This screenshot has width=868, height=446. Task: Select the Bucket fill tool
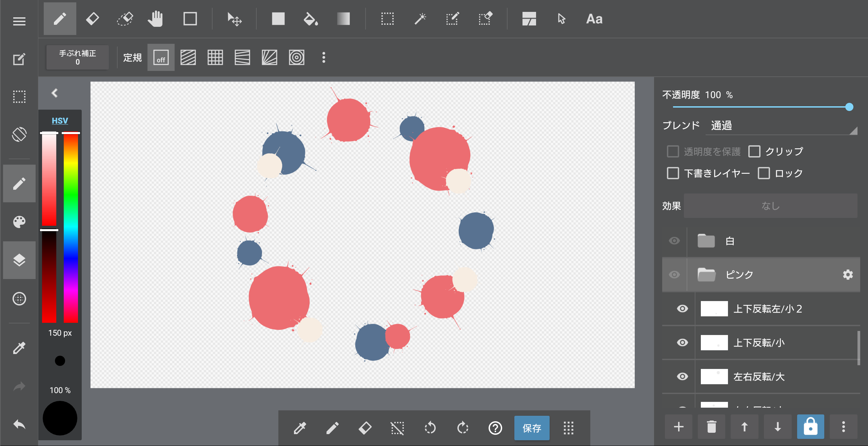tap(310, 19)
